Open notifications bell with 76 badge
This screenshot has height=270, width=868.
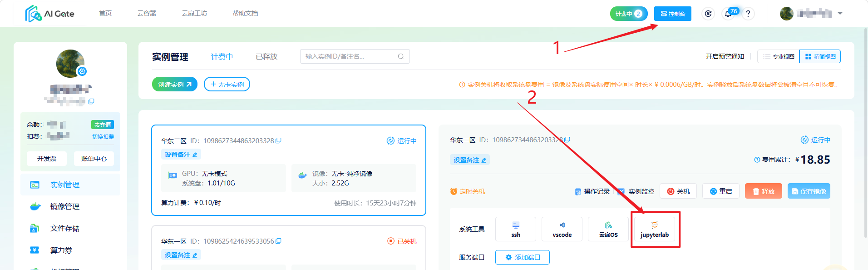click(x=728, y=14)
